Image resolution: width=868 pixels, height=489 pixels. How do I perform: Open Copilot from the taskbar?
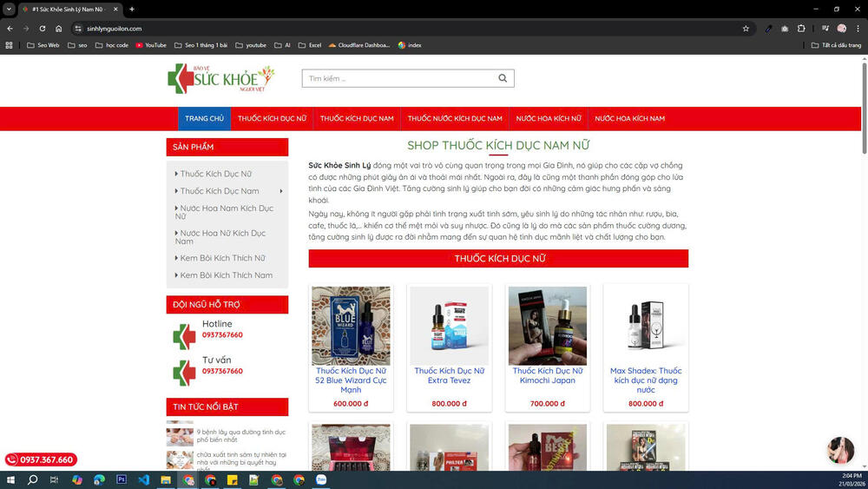[x=77, y=479]
